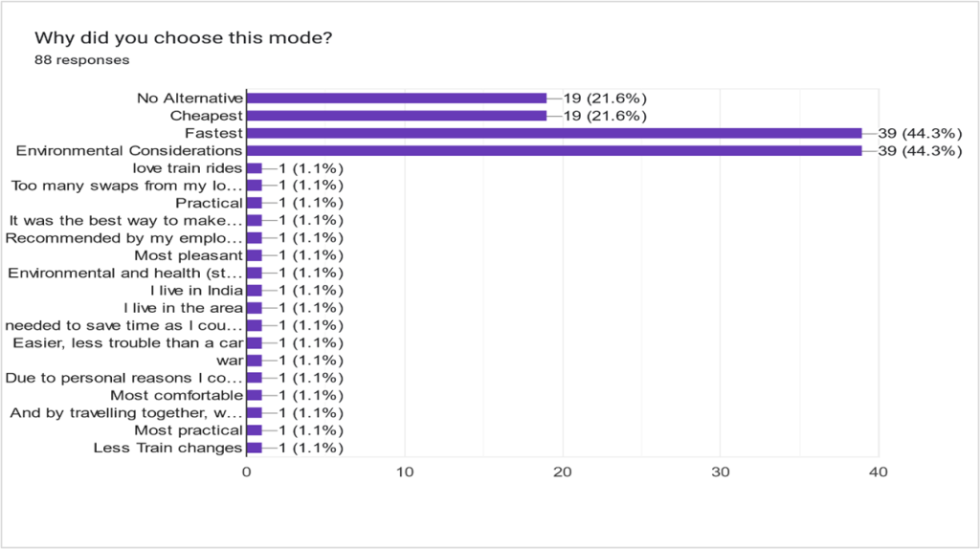Click the 'I live in India' label

point(196,290)
